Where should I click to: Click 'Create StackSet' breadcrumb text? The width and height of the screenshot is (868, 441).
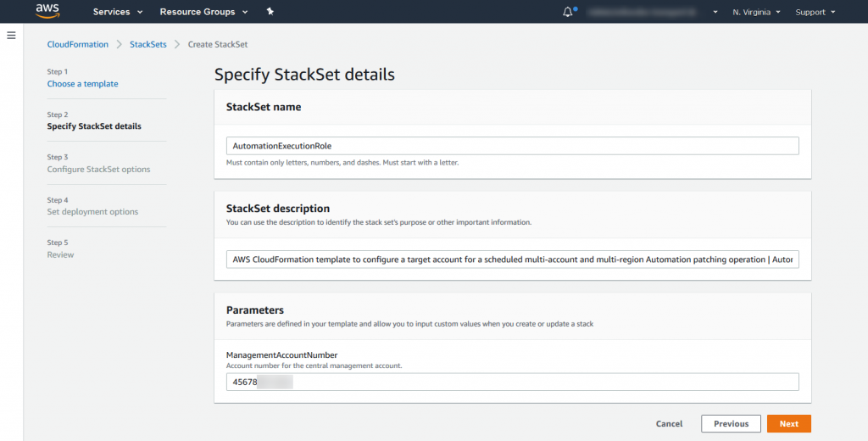tap(218, 44)
